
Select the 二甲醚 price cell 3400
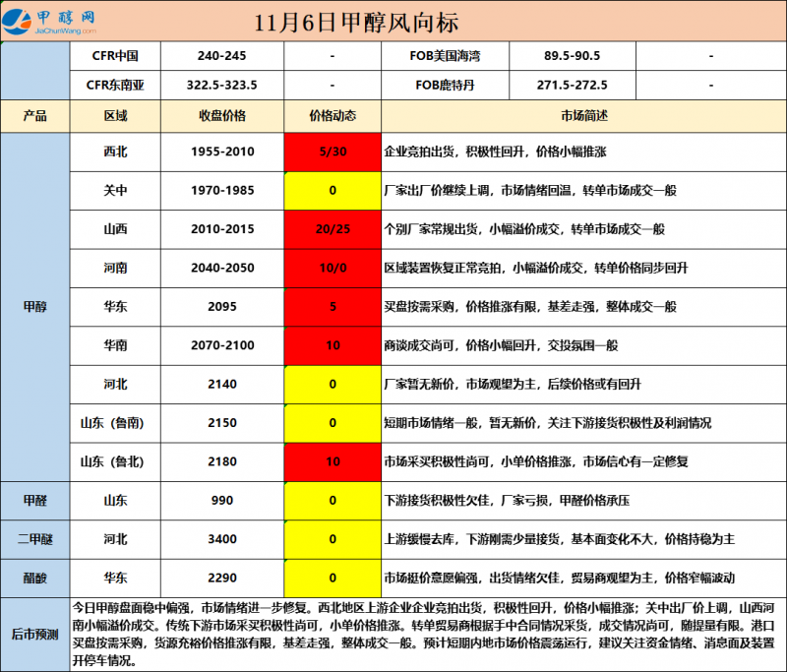[x=221, y=538]
